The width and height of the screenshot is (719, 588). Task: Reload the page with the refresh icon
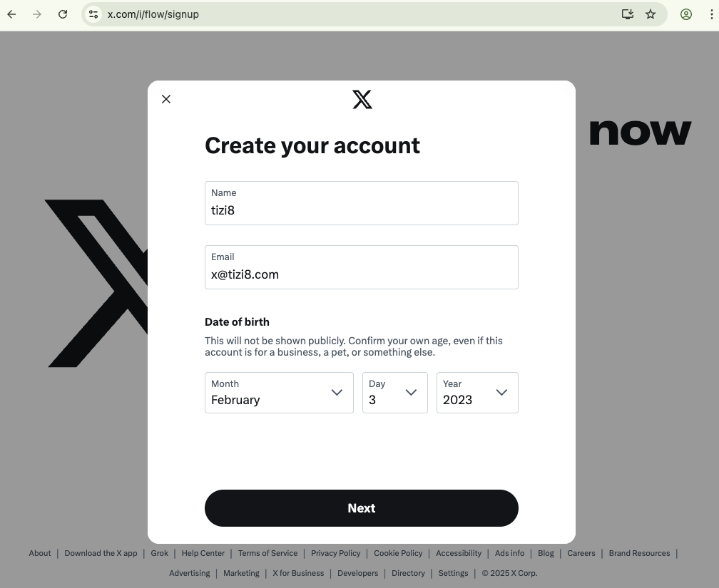tap(63, 14)
